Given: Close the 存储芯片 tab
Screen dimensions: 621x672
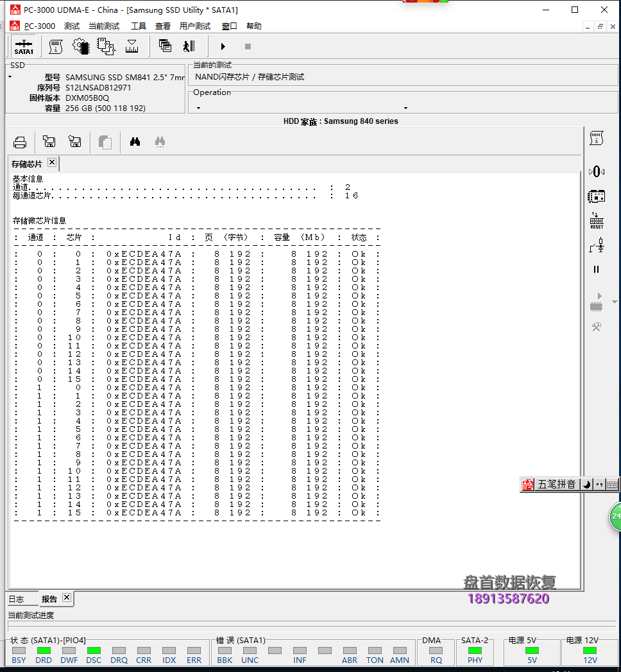Looking at the screenshot, I should [x=52, y=162].
